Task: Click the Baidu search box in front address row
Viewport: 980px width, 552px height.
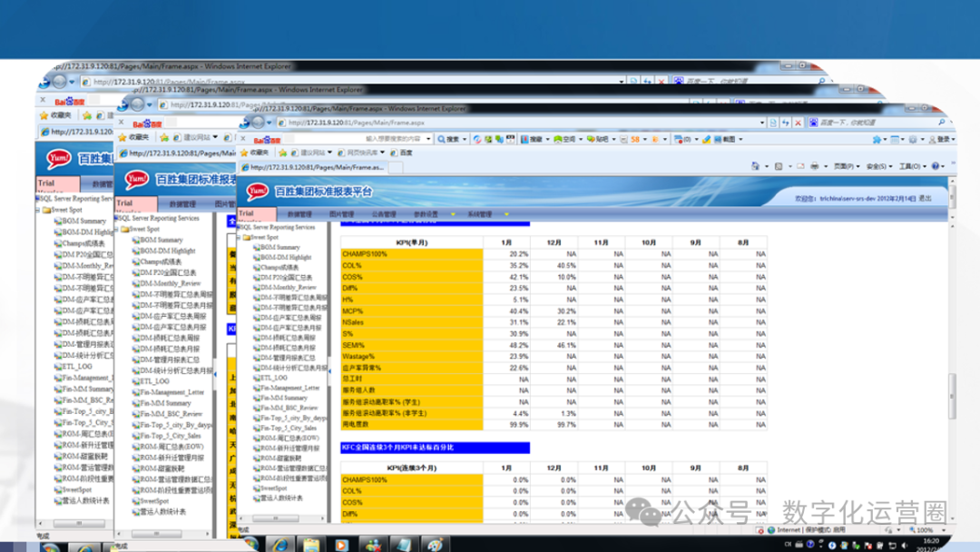Action: pyautogui.click(x=877, y=123)
